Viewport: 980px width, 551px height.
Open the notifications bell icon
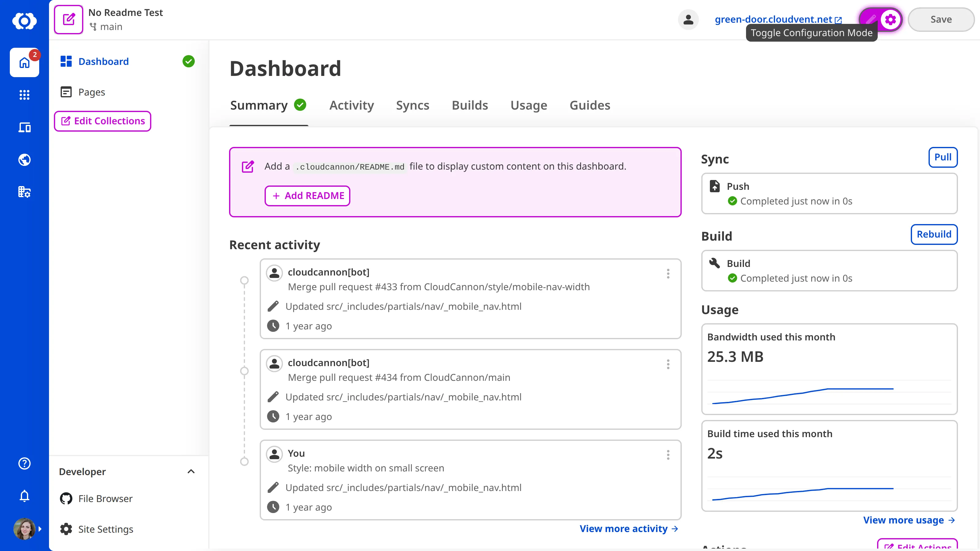point(24,496)
